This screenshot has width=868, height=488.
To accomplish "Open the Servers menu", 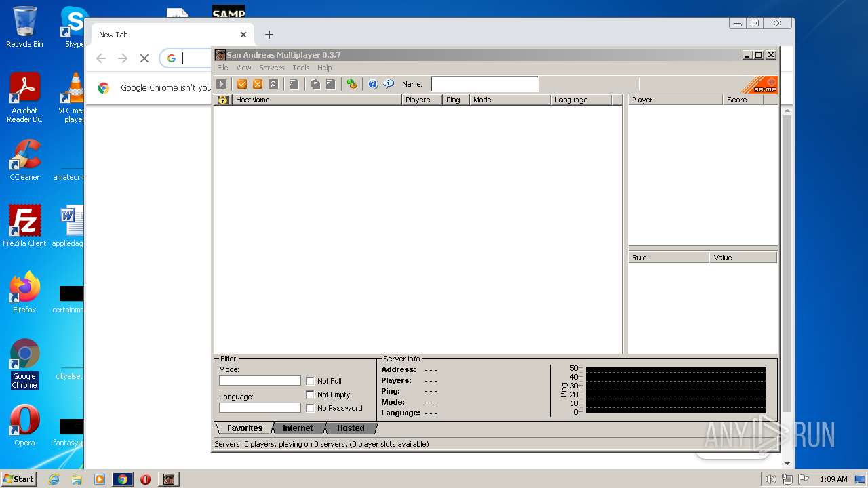I will coord(271,68).
